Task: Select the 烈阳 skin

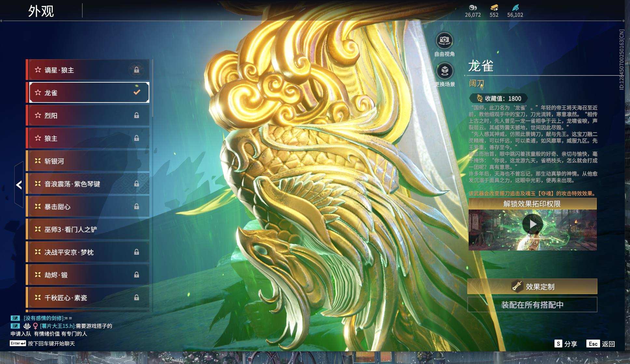Action: click(88, 115)
